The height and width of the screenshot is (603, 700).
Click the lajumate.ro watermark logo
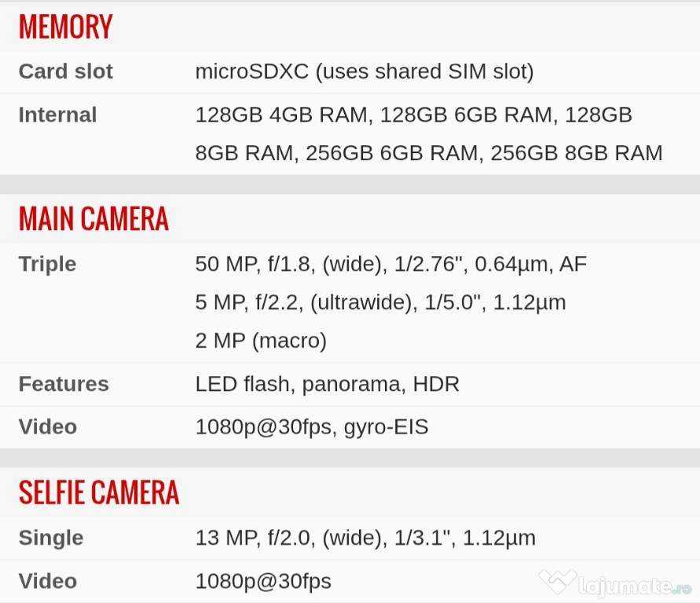[614, 583]
